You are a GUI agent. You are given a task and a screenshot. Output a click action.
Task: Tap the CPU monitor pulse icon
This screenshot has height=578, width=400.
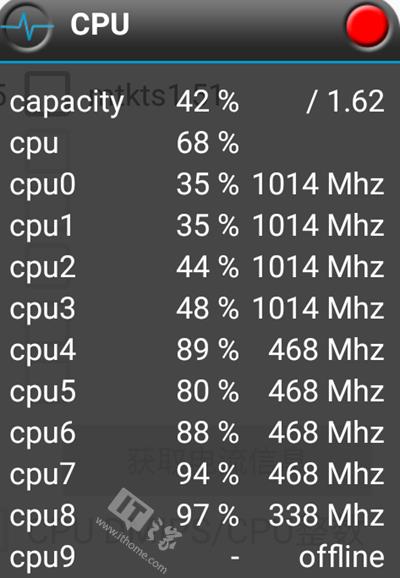pyautogui.click(x=28, y=27)
